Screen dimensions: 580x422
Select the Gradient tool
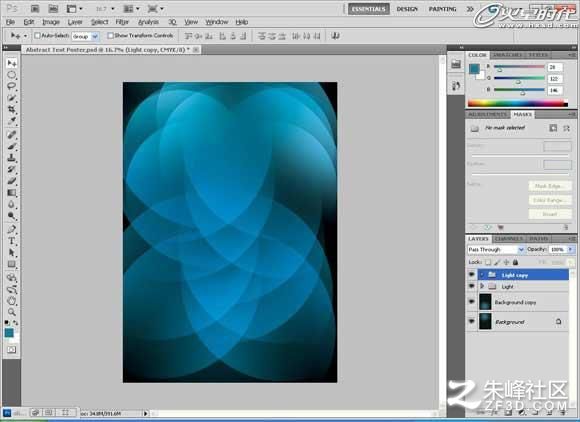(11, 193)
